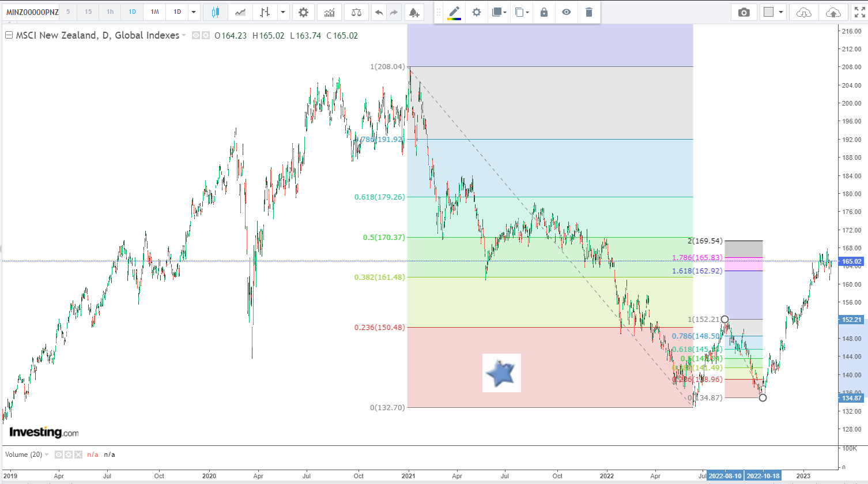Click the 0.5(170.37) Fibonacci level label
This screenshot has height=484, width=868.
coord(384,238)
